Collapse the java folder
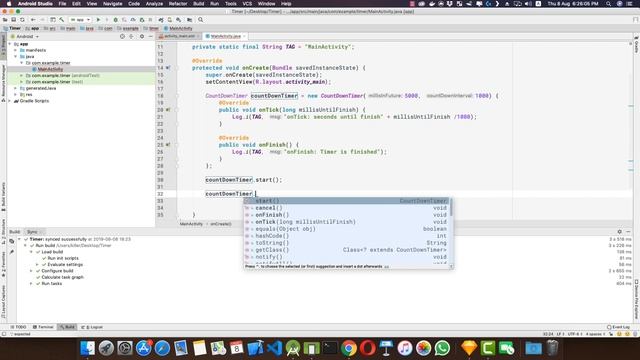The width and height of the screenshot is (640, 360). 16,56
